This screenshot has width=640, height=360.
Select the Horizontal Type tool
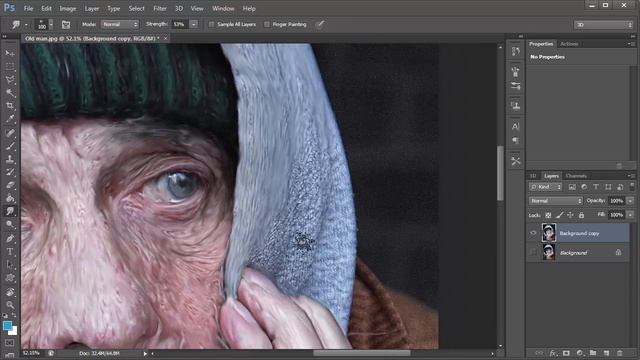point(10,251)
